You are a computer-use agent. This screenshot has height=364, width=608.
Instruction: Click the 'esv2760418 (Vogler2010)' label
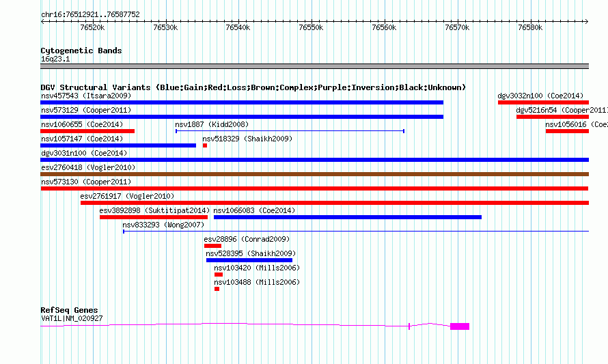(x=88, y=167)
